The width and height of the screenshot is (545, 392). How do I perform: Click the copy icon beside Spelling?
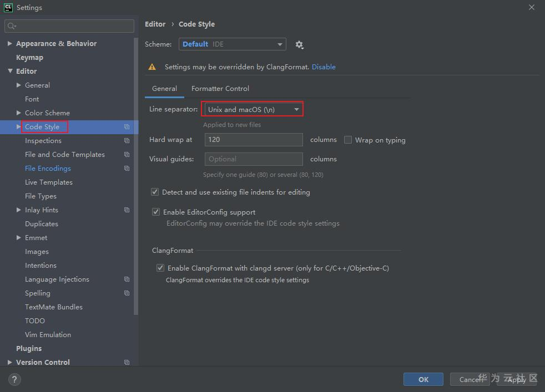coord(127,293)
